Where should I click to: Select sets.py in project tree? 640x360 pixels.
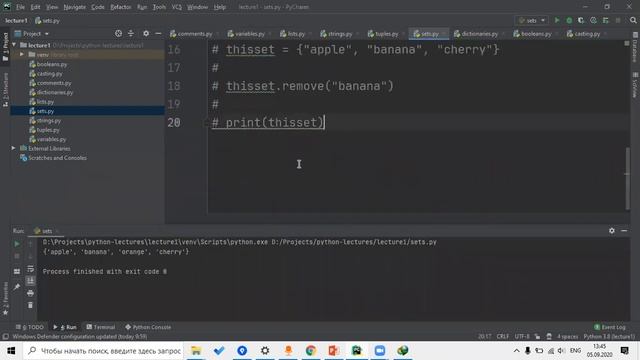pyautogui.click(x=41, y=111)
